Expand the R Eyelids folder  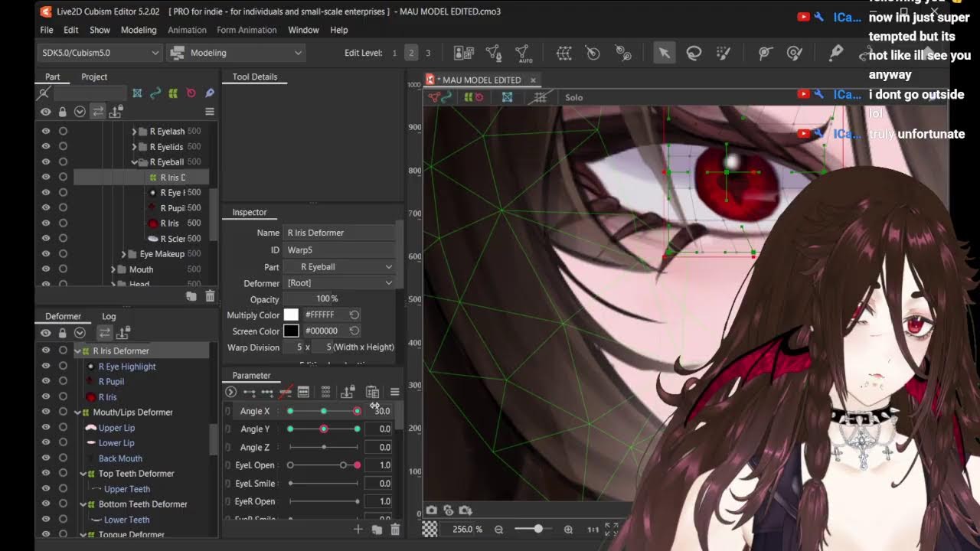pos(134,147)
